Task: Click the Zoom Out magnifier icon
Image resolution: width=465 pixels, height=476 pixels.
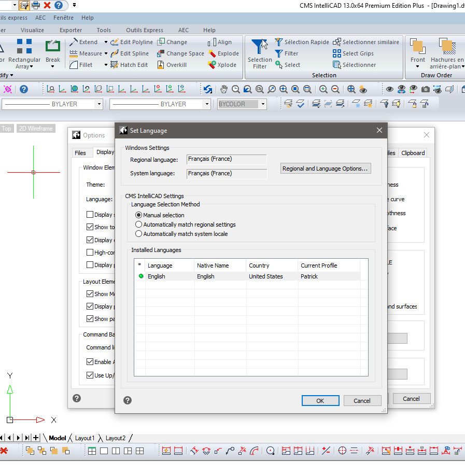Action: click(x=335, y=89)
